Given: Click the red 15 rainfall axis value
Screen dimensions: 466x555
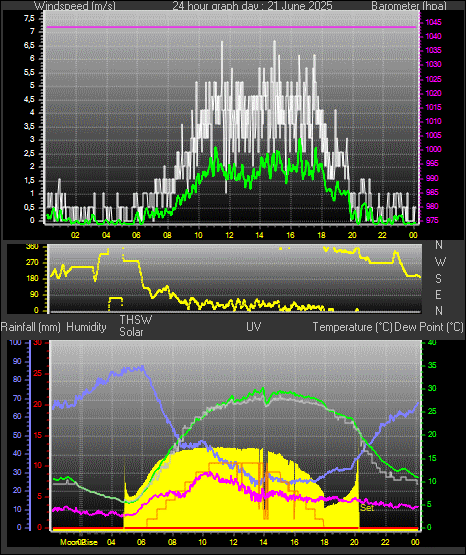Looking at the screenshot, I should (x=38, y=435).
